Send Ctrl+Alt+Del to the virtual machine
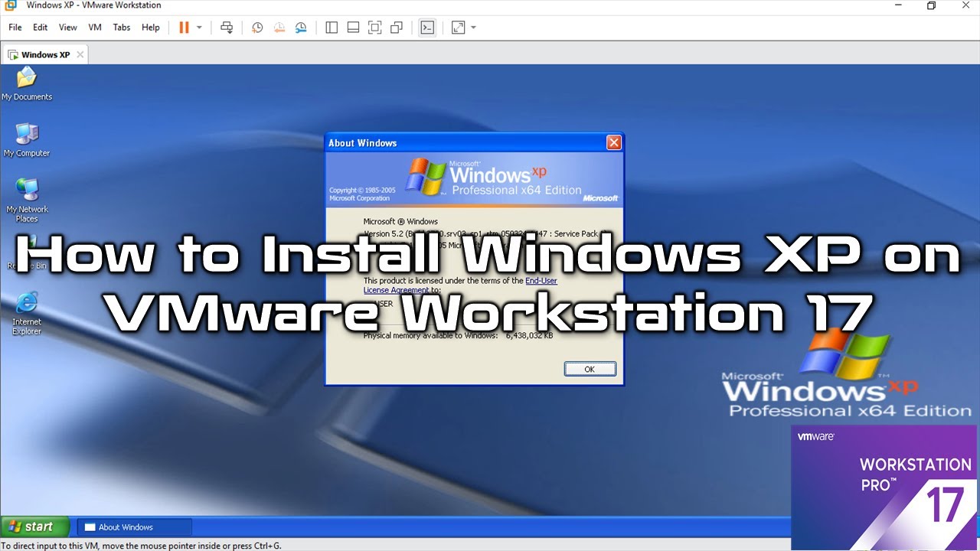 point(227,28)
